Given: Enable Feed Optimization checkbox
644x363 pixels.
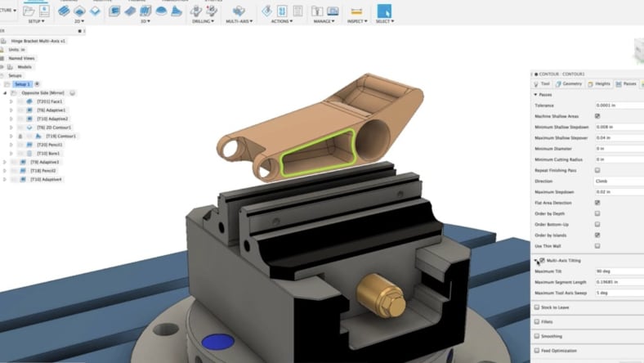Looking at the screenshot, I should [x=537, y=350].
